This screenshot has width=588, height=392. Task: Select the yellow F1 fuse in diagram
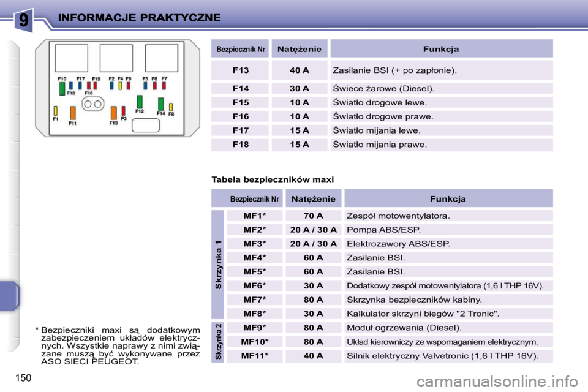pos(56,111)
